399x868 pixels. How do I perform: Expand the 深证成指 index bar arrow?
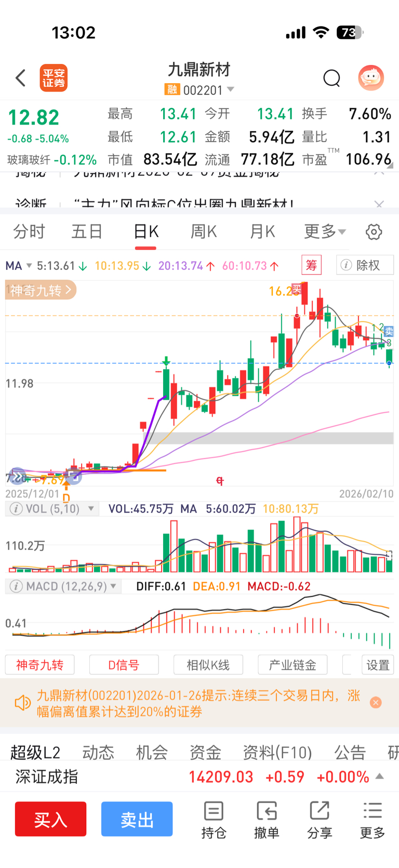pyautogui.click(x=380, y=776)
